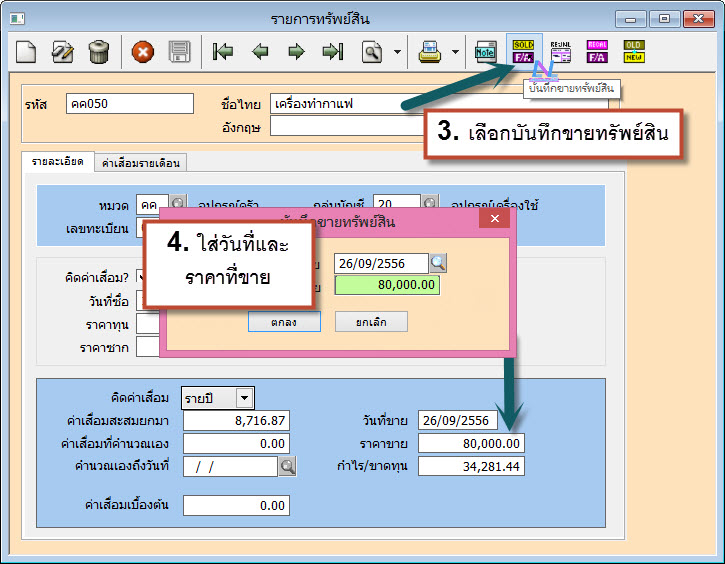The image size is (725, 564).
Task: Click the กำไร/ขาดทุน field 34,281.44
Action: tap(471, 466)
